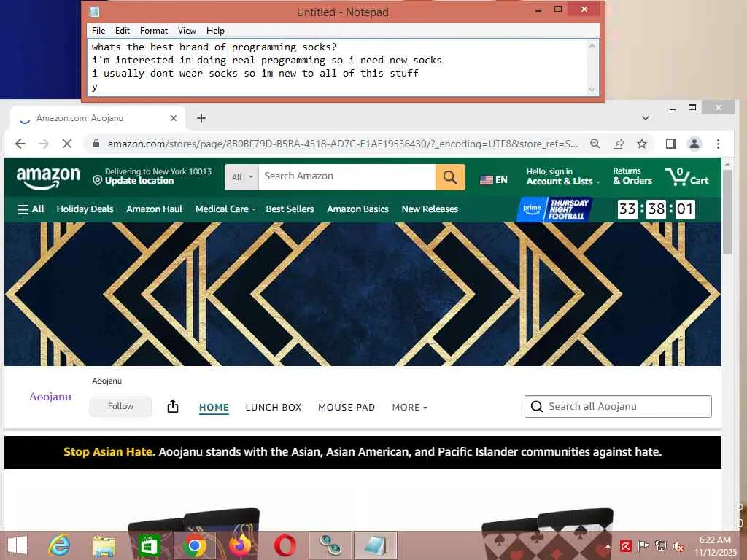Launch Internet Explorer from taskbar
The width and height of the screenshot is (747, 560).
point(60,545)
